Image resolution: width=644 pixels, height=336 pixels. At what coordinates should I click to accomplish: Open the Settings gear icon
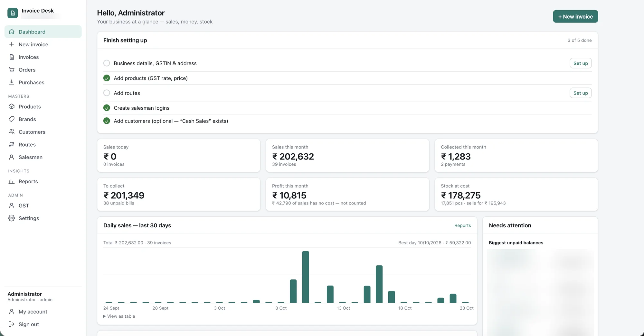pos(12,218)
